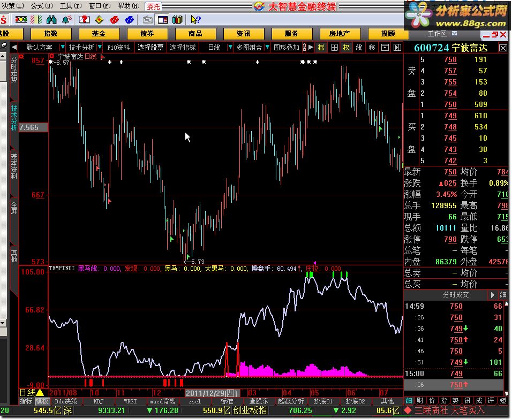The height and width of the screenshot is (420, 512).
Task: Open the 窗口 menu
Action: coord(100,6)
